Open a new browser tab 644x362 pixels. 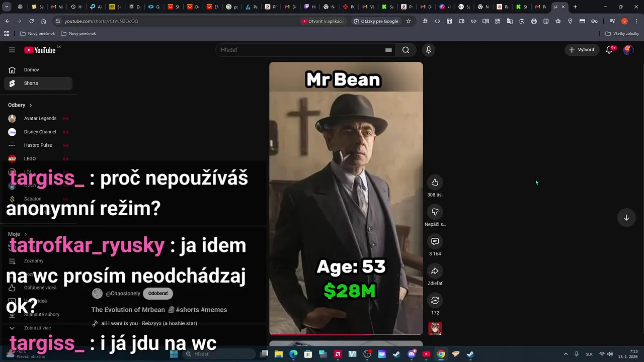(x=575, y=7)
